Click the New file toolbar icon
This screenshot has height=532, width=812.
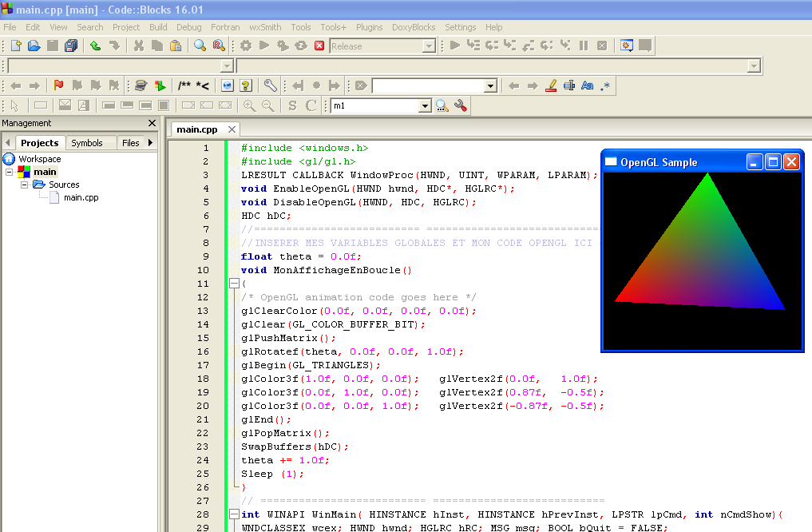click(x=16, y=46)
